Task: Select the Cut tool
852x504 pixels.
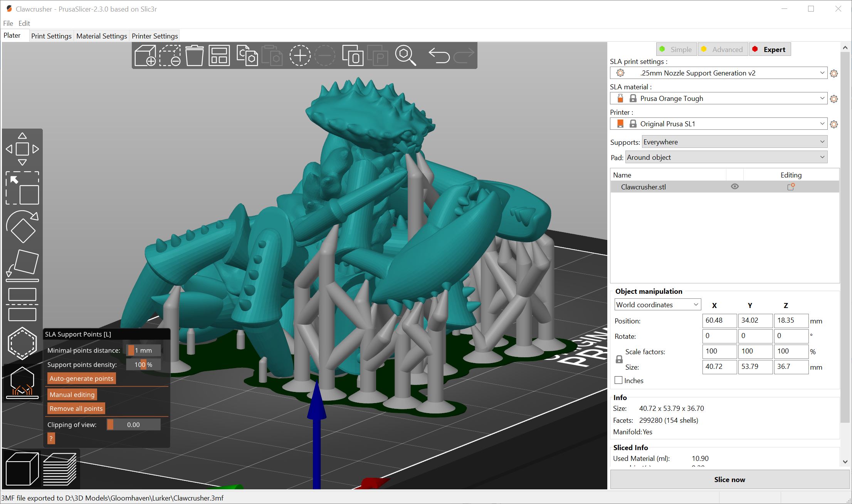Action: (x=22, y=305)
